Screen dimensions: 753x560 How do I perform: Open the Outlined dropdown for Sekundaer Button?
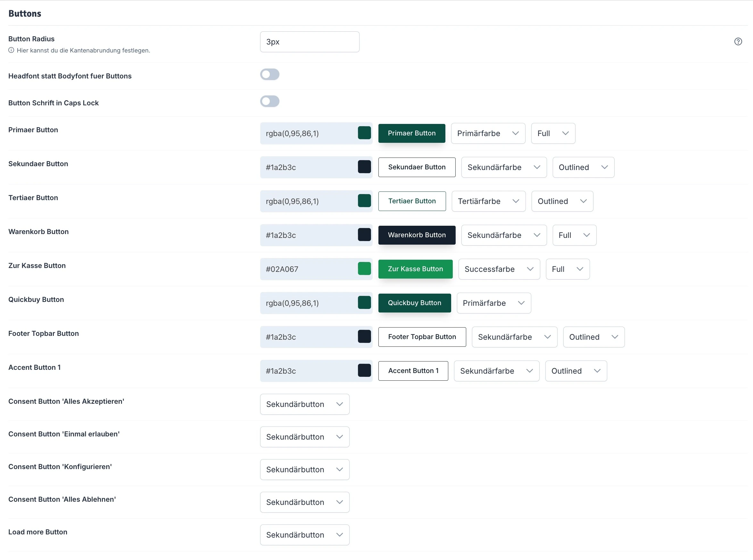point(583,167)
